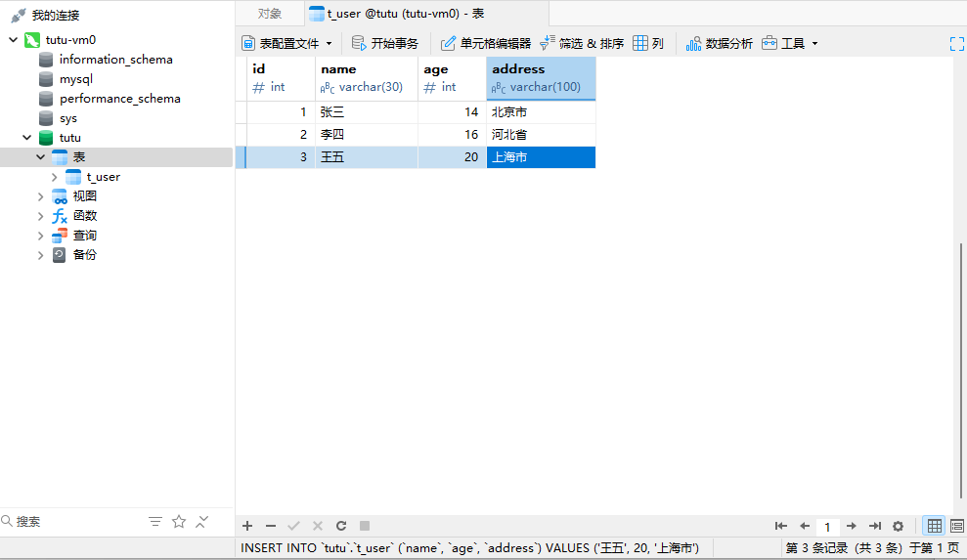Image resolution: width=967 pixels, height=560 pixels.
Task: Select age cell 20
Action: [452, 157]
